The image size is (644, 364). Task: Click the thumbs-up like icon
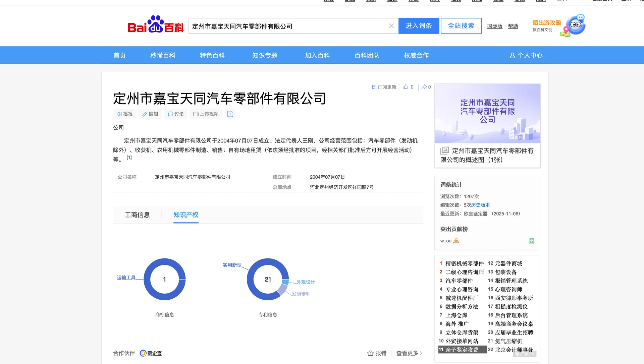[x=406, y=87]
